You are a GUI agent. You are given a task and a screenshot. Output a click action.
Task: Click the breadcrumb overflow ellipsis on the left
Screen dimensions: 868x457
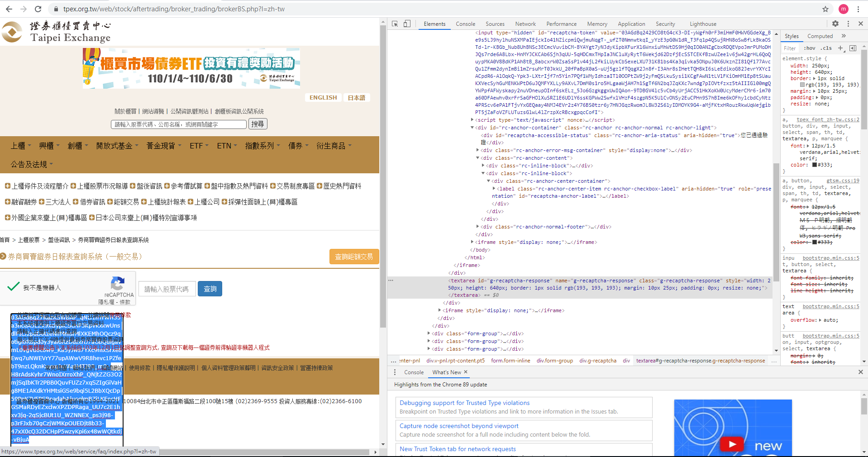pyautogui.click(x=394, y=361)
